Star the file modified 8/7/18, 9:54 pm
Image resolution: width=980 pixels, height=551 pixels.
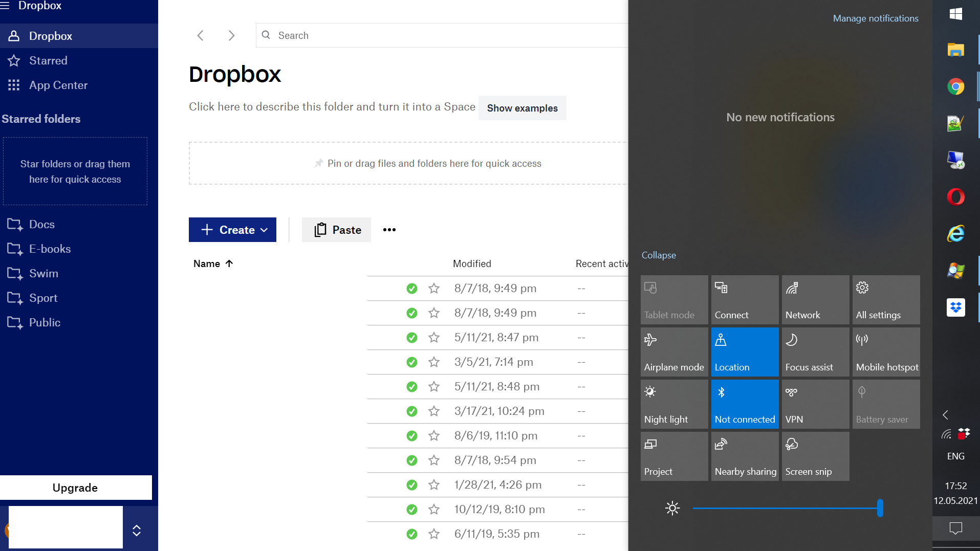(x=434, y=460)
